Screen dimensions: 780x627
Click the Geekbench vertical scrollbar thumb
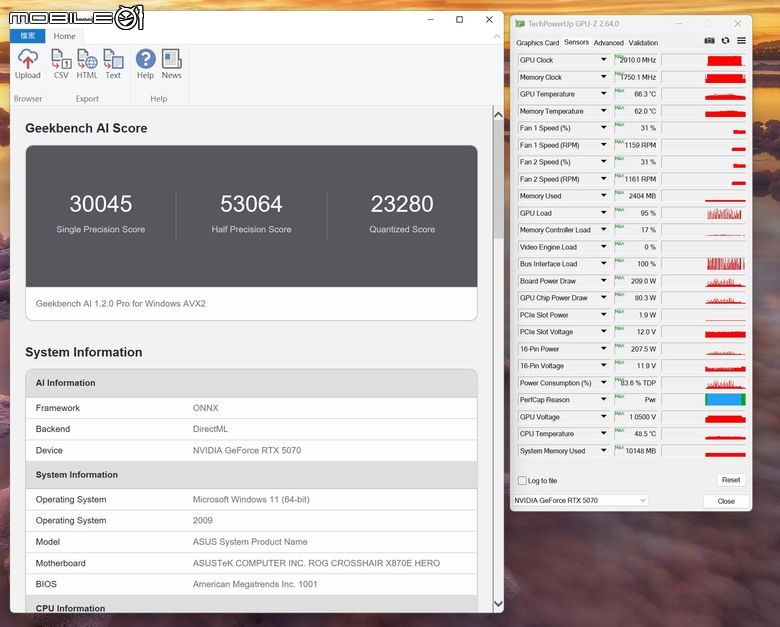pos(498,179)
